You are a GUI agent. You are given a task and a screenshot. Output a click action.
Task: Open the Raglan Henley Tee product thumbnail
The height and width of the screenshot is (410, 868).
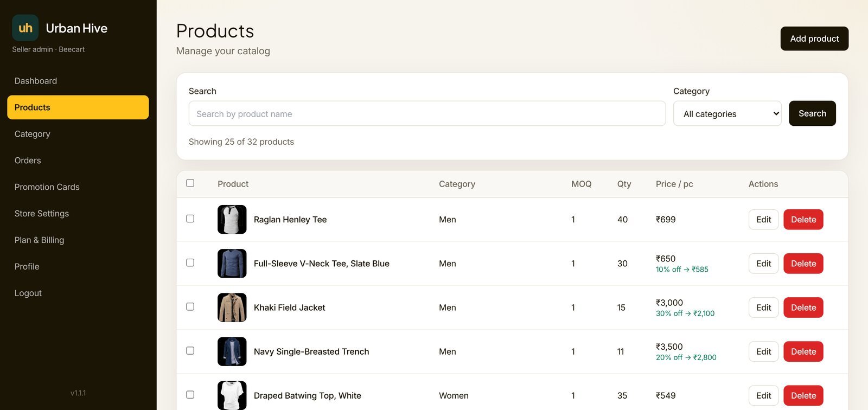tap(232, 220)
